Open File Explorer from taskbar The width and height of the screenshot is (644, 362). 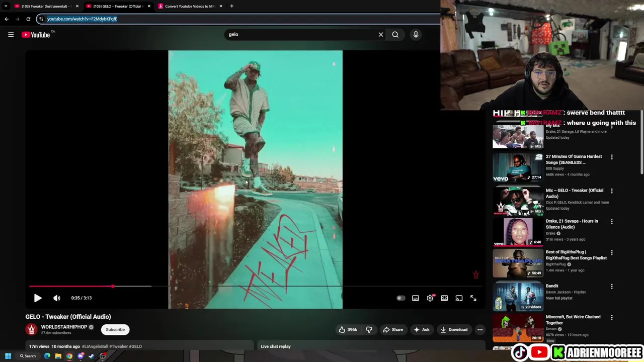(x=58, y=356)
